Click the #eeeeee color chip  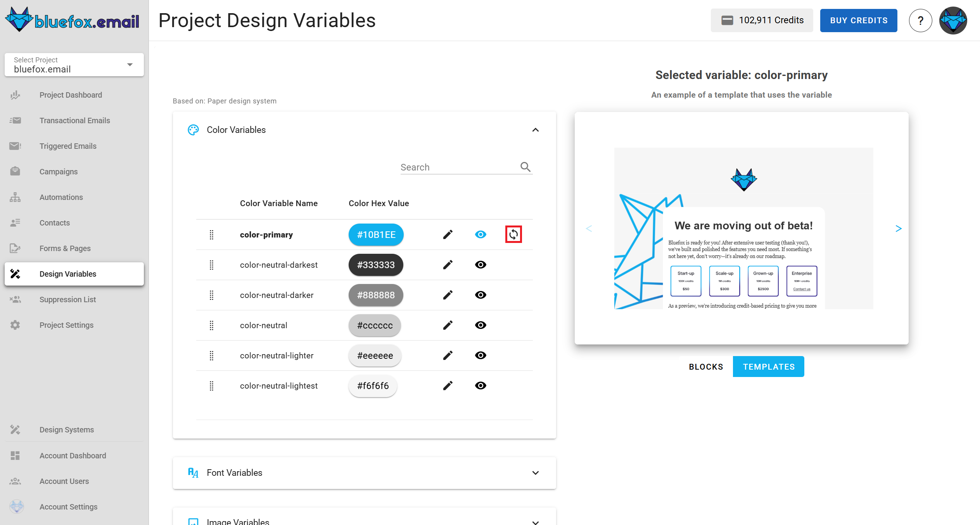click(375, 355)
